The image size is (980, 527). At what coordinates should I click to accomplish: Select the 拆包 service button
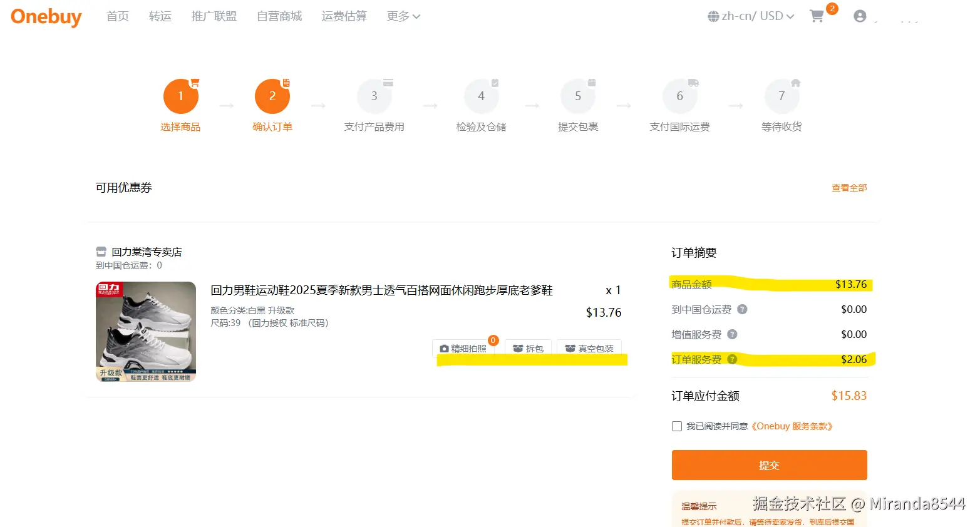click(528, 348)
